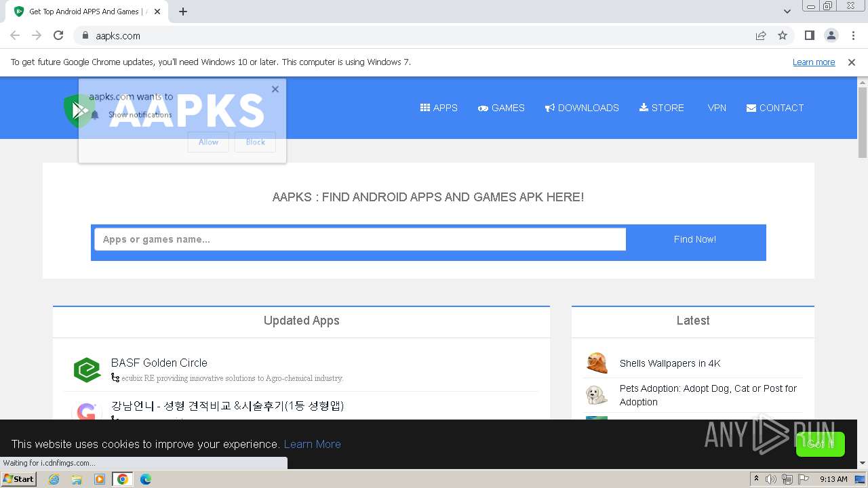Screen dimensions: 868x488
Task: Open DOWNLOADS menu item
Action: (x=582, y=108)
